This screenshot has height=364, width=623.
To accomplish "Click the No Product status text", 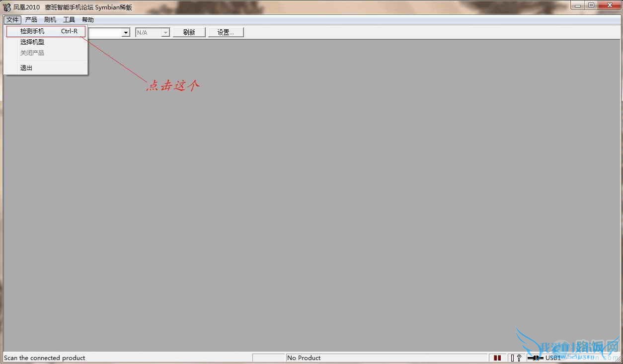I will click(x=304, y=358).
